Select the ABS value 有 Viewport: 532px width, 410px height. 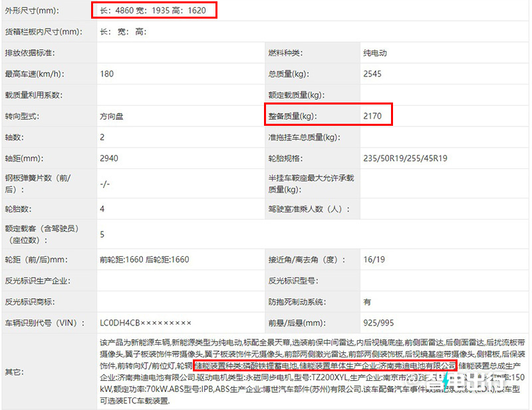pos(367,302)
